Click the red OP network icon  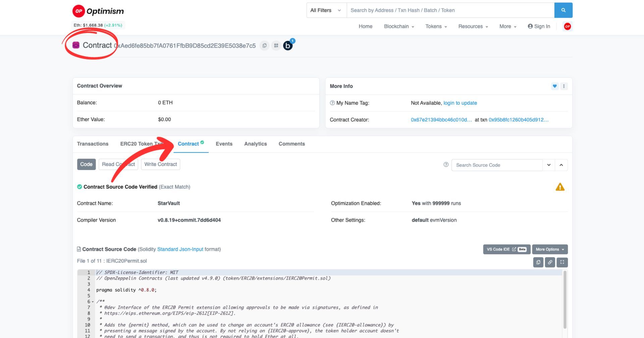567,26
